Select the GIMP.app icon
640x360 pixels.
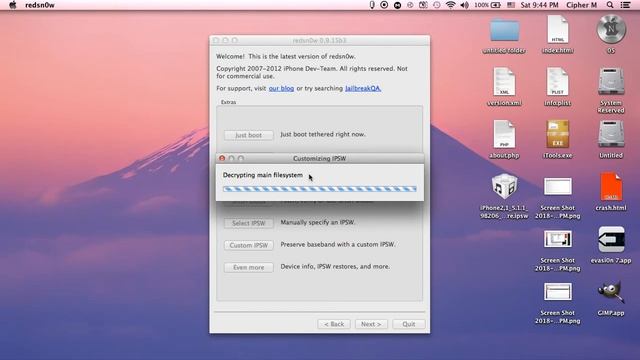[x=611, y=291]
